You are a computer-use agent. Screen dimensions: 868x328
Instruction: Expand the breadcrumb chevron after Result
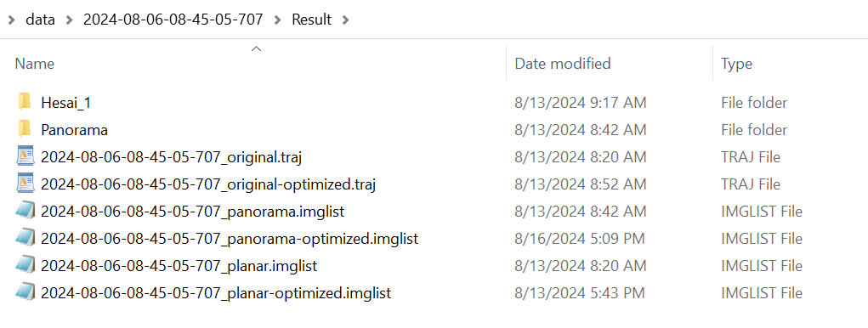pos(346,20)
